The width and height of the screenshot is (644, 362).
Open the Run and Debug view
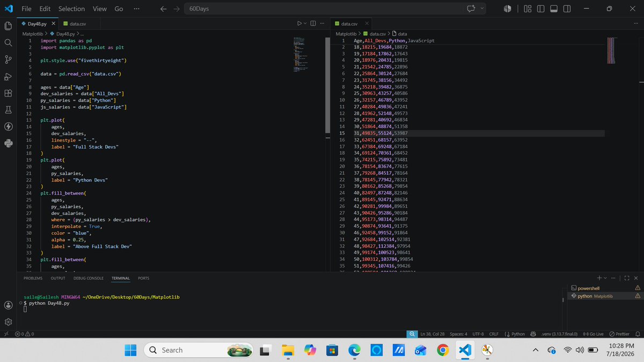point(8,76)
